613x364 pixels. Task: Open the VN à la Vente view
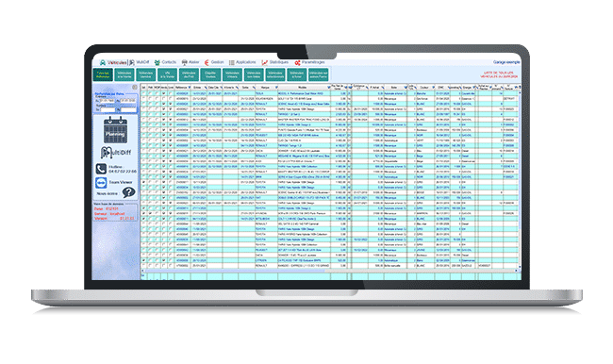click(167, 75)
